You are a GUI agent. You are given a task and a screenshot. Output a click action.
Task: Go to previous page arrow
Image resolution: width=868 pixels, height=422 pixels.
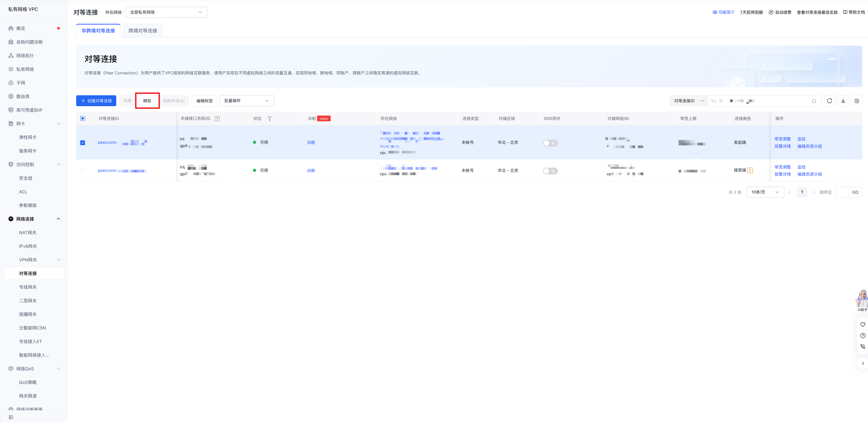coord(789,192)
